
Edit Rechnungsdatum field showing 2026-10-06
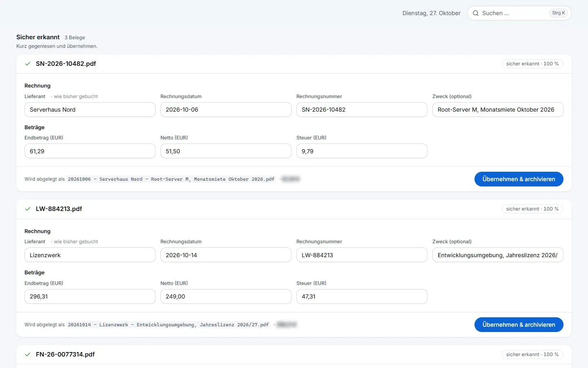[226, 110]
